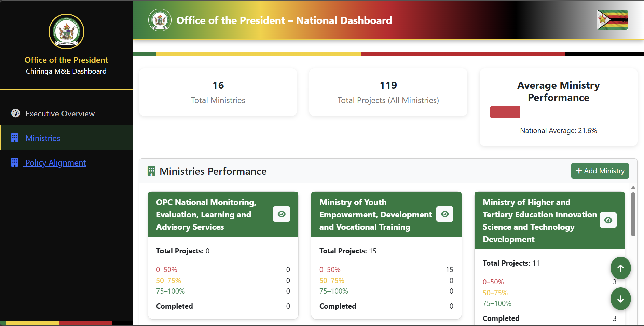Click the National Average performance bar
This screenshot has height=326, width=644.
[x=505, y=112]
